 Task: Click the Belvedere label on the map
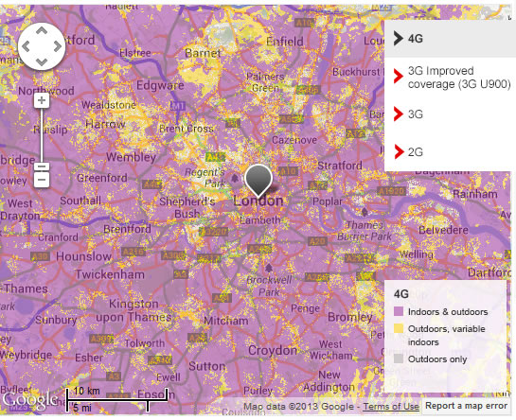tap(443, 230)
